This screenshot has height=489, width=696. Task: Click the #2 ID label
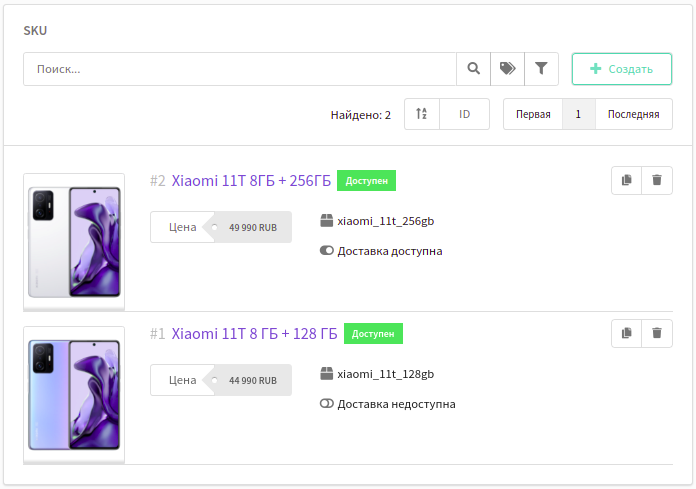pyautogui.click(x=158, y=181)
